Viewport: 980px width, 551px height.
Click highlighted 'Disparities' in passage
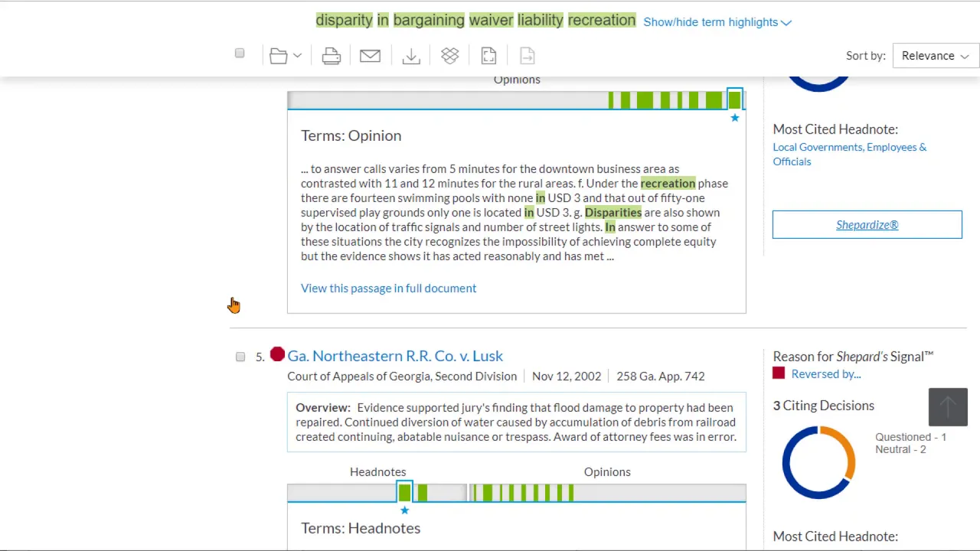coord(613,213)
